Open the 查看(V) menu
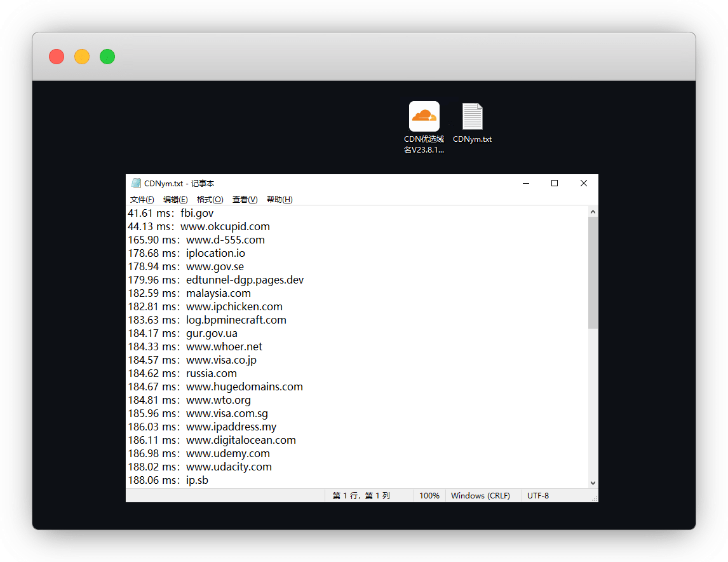 point(245,200)
